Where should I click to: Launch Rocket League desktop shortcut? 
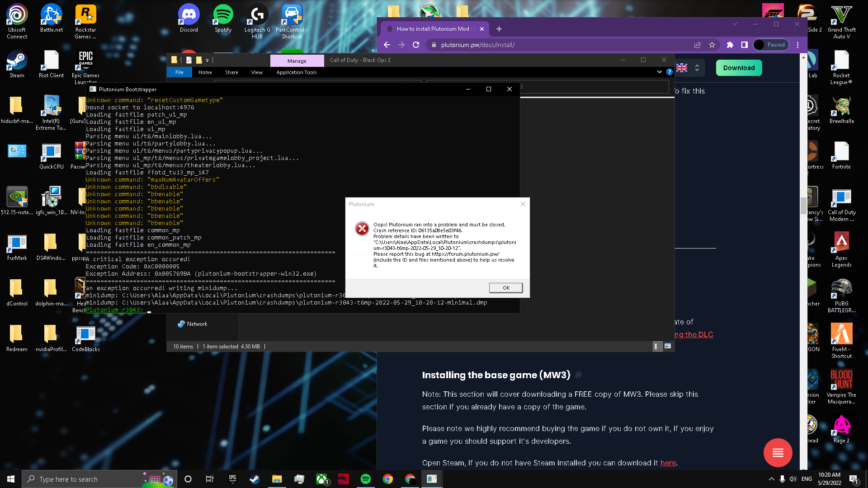tap(841, 67)
